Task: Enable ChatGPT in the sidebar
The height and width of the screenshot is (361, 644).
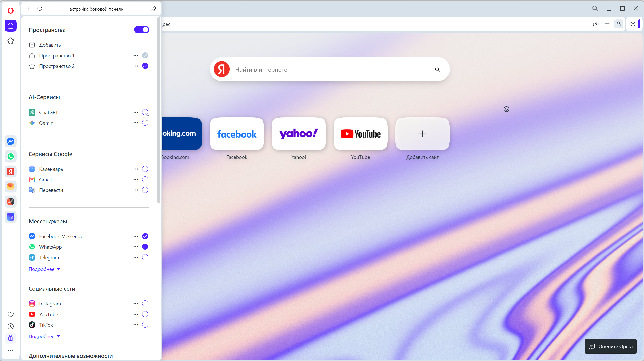Action: tap(145, 112)
